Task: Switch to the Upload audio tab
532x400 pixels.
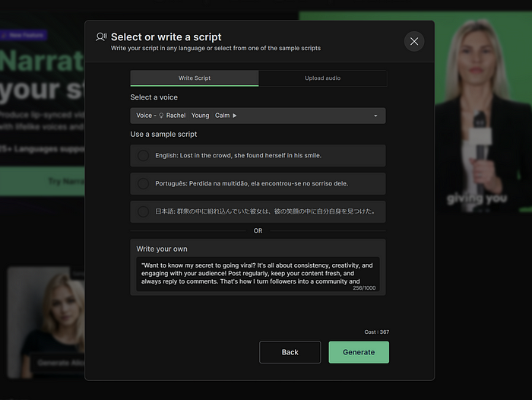Action: (x=323, y=78)
